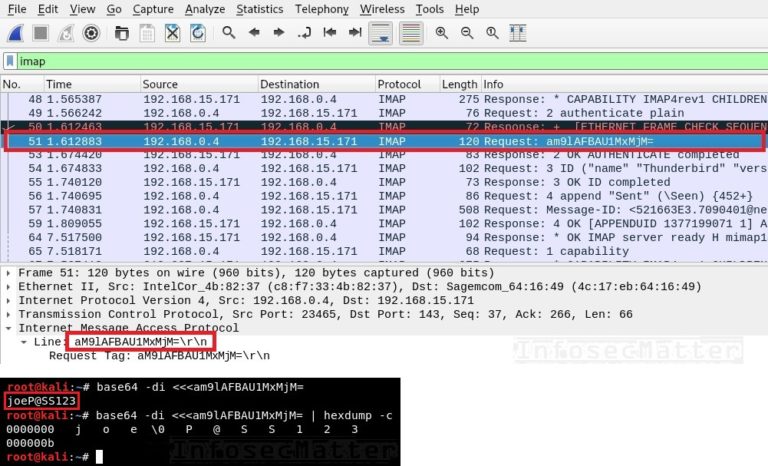The width and height of the screenshot is (768, 466).
Task: Go forward to next packet arrow
Action: tap(279, 33)
